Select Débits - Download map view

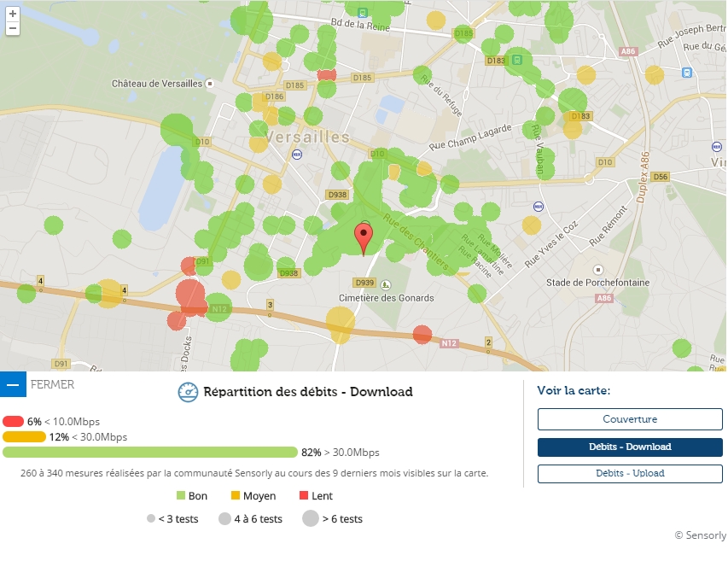point(630,447)
